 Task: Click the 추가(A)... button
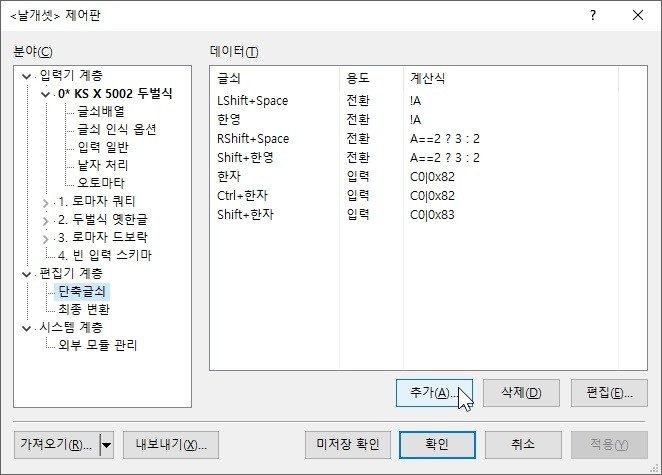coord(434,393)
